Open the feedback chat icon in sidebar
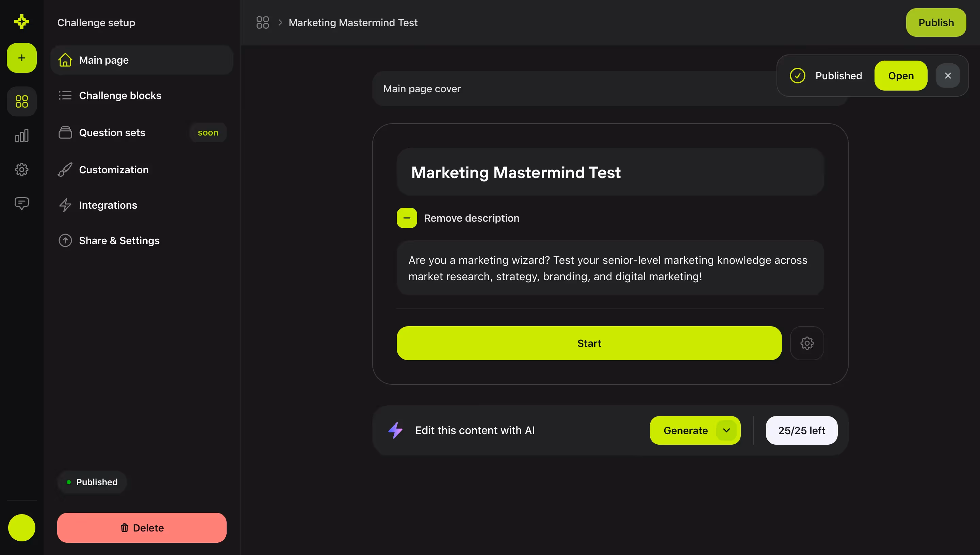Viewport: 980px width, 555px height. 21,203
